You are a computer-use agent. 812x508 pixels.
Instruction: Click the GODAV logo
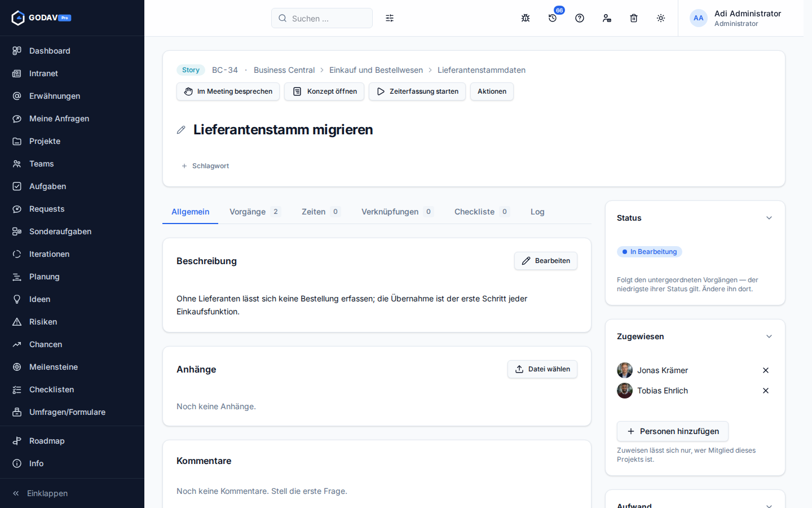(41, 17)
